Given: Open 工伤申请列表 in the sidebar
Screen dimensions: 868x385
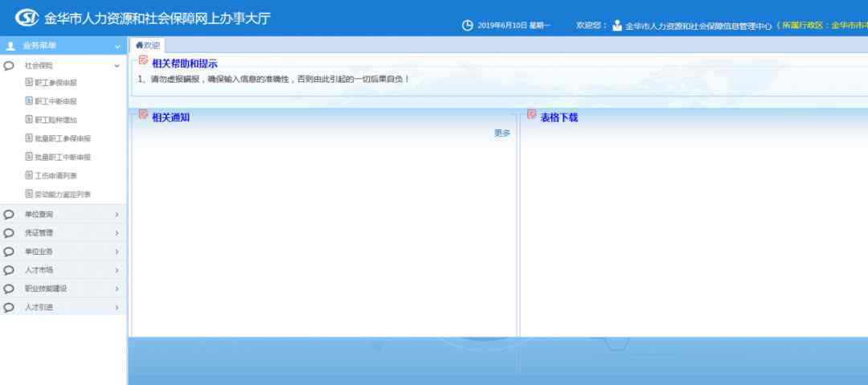Looking at the screenshot, I should click(x=55, y=175).
